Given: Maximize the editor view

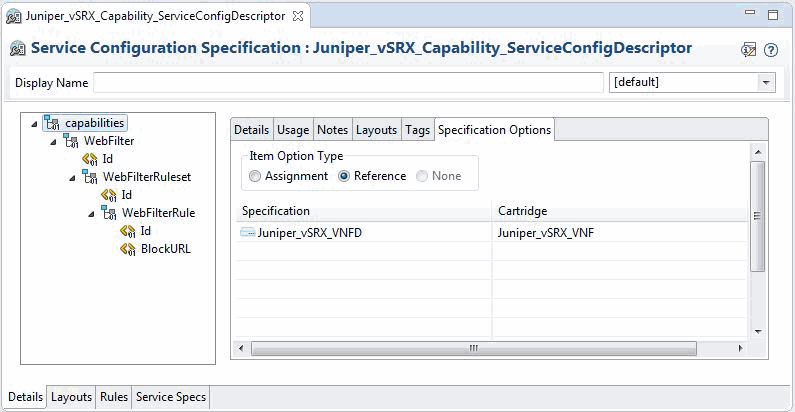Looking at the screenshot, I should [773, 15].
